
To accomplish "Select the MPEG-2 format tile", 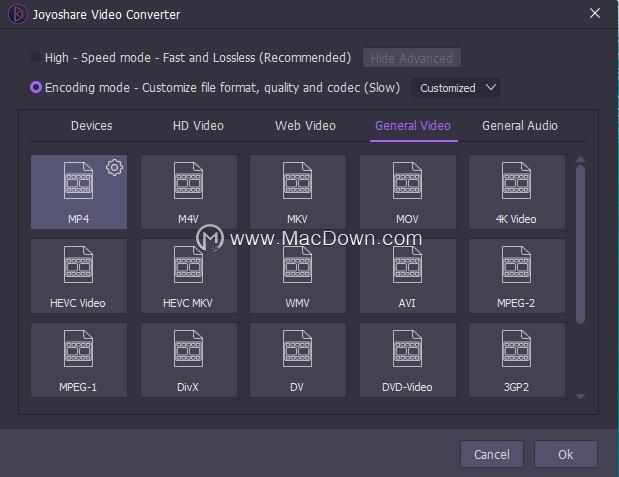I will (517, 276).
